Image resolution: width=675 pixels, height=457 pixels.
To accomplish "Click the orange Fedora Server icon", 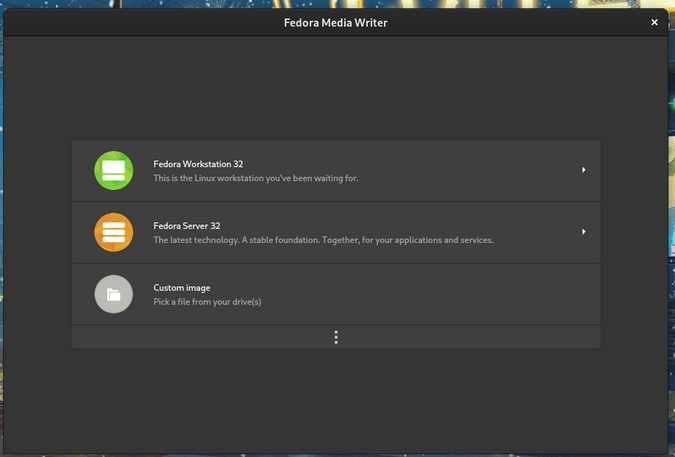I will point(113,232).
